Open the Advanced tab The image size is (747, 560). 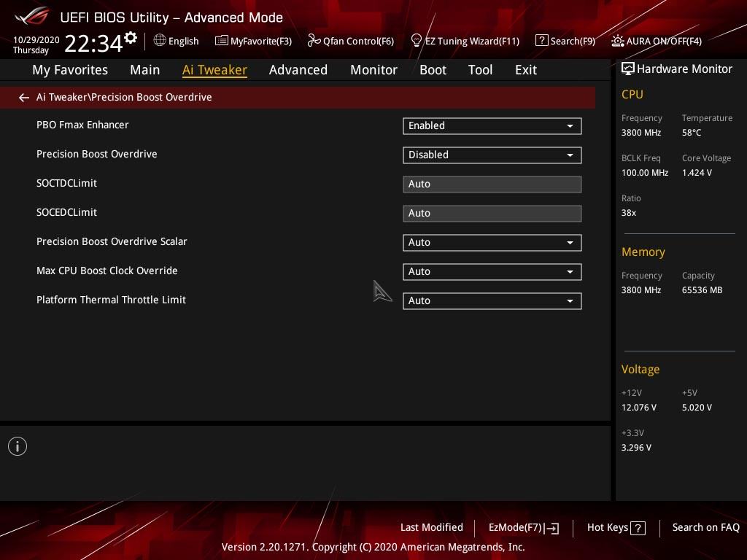[x=298, y=70]
